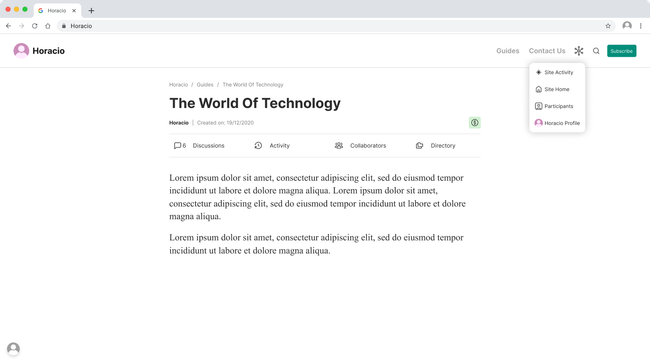This screenshot has width=650, height=362.
Task: Open the Horacio site title link
Action: [x=49, y=51]
